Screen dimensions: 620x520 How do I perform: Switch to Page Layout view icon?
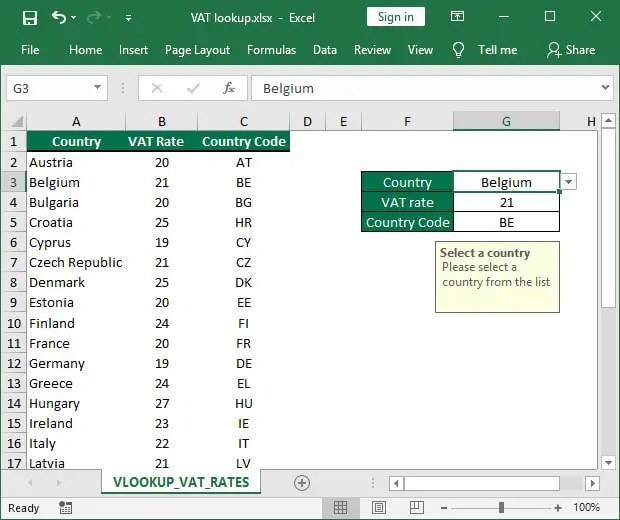coord(379,507)
